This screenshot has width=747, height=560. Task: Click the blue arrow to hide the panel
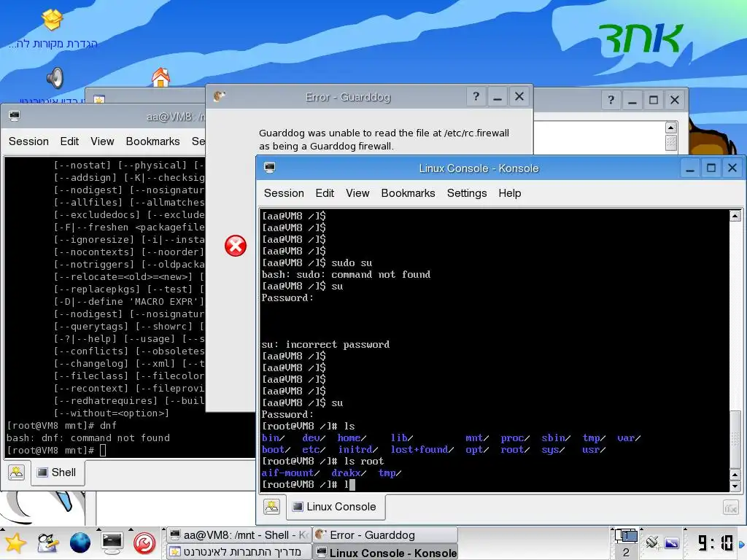(741, 544)
